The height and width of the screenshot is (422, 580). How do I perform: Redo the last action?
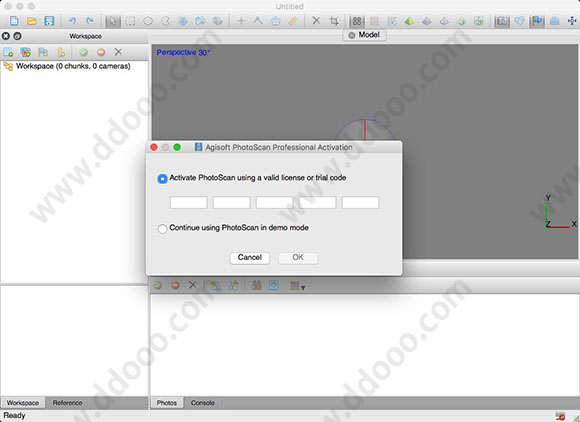(x=90, y=21)
